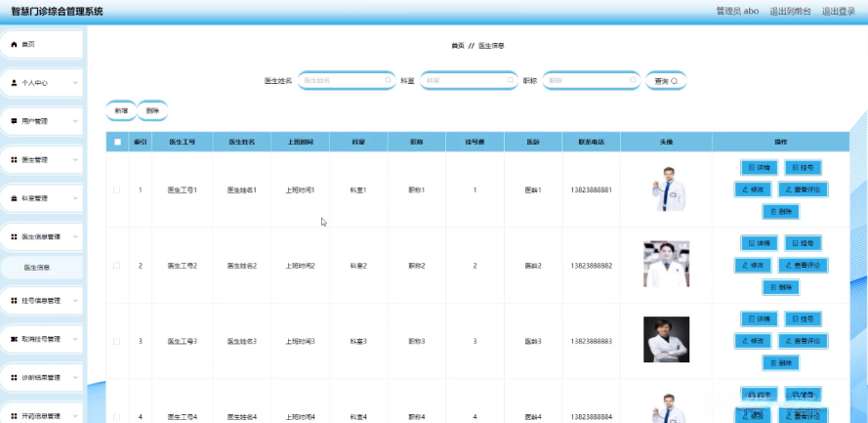Click 挂号 in 医生工号2 row
This screenshot has height=423, width=868.
point(803,243)
